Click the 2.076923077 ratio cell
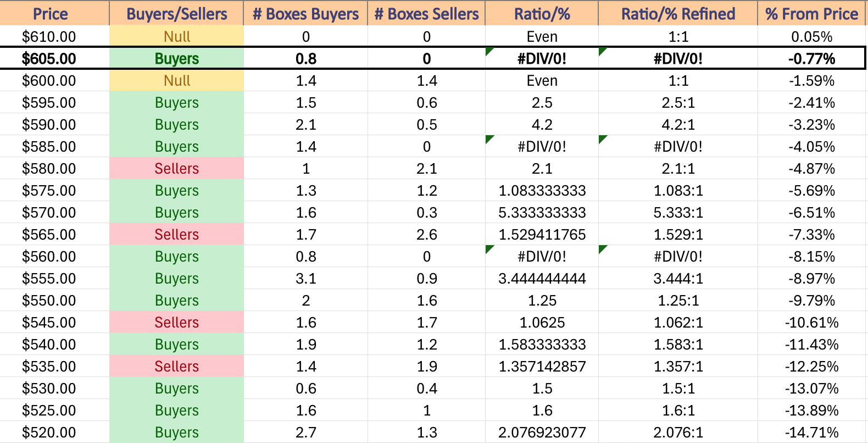The width and height of the screenshot is (868, 443). 542,432
